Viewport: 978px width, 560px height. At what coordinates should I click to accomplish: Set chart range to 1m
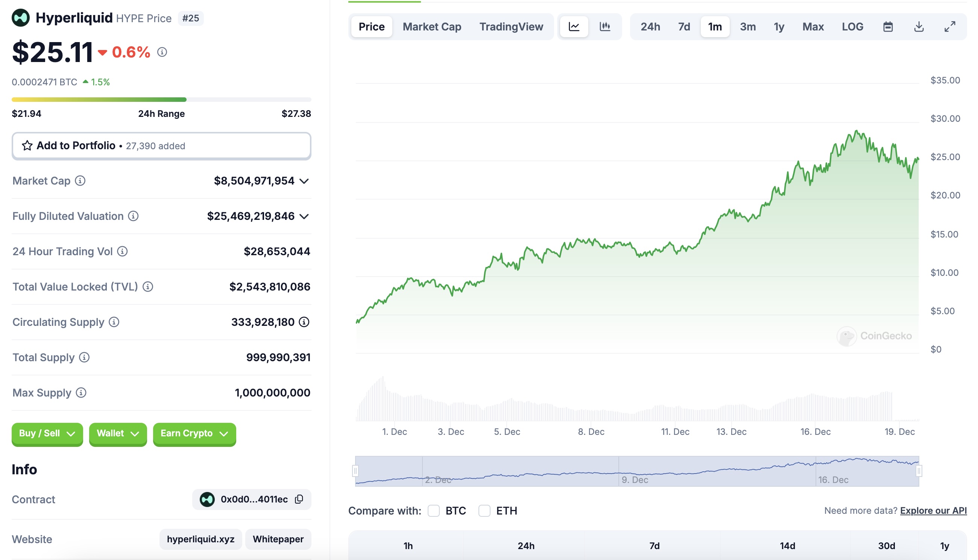click(x=715, y=27)
